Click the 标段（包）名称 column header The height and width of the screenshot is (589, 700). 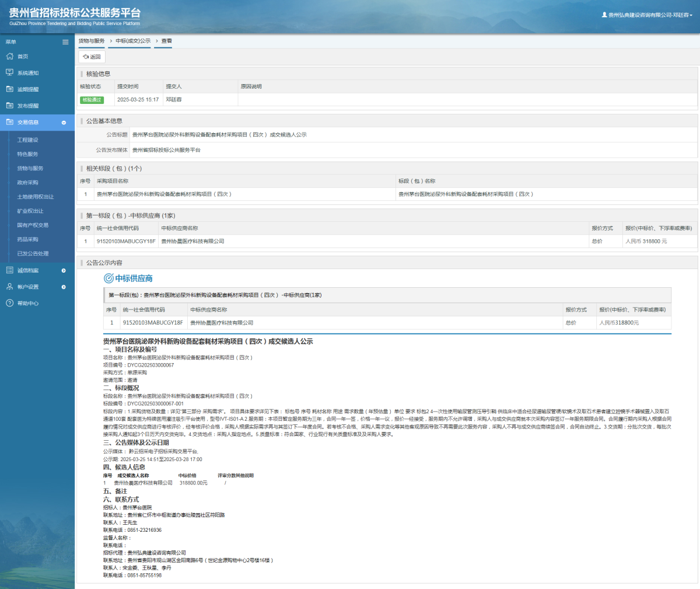point(417,181)
